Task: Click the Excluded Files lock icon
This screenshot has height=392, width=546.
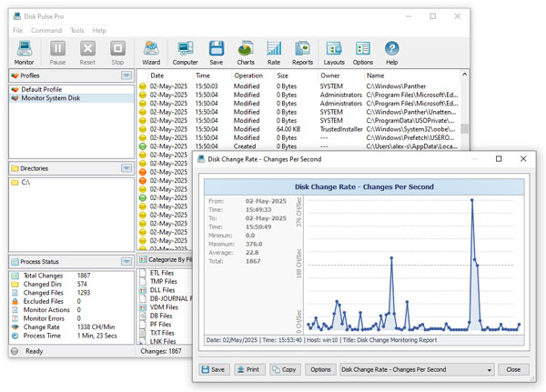Action: [x=15, y=301]
